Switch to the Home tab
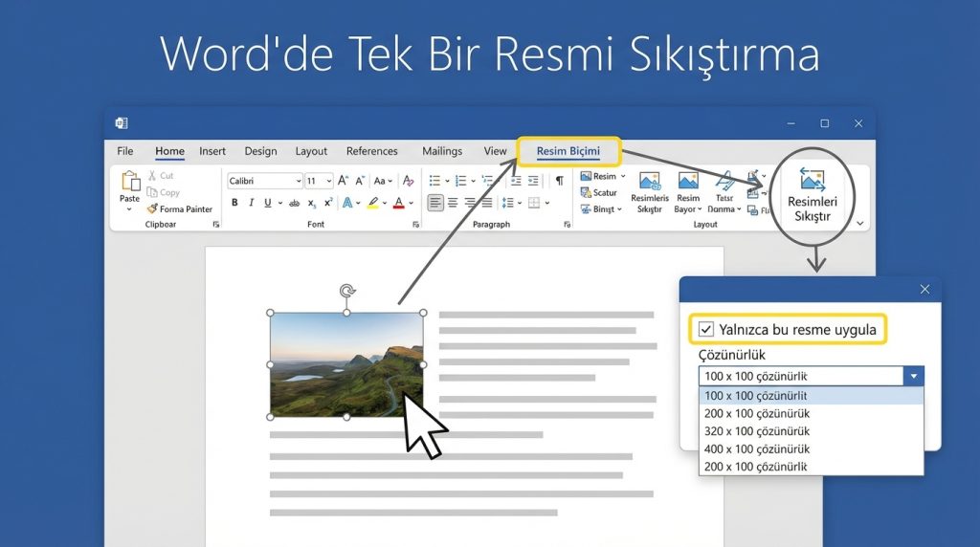The image size is (980, 547). (169, 151)
